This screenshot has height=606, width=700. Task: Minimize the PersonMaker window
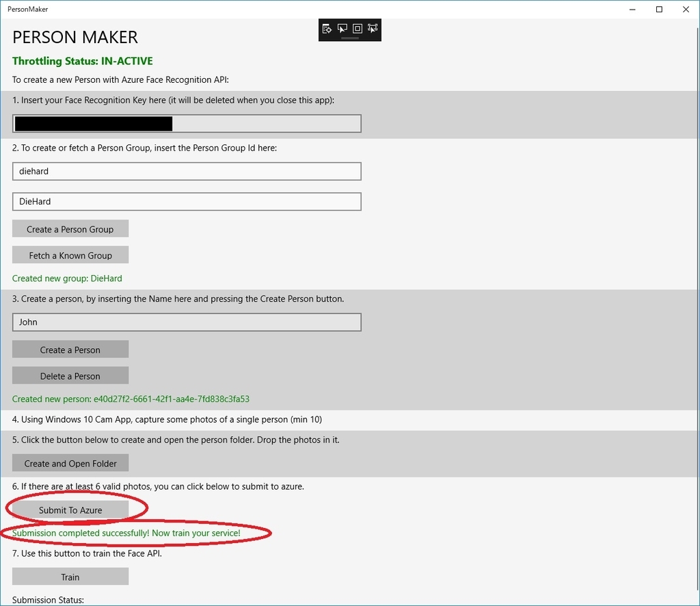[x=632, y=10]
